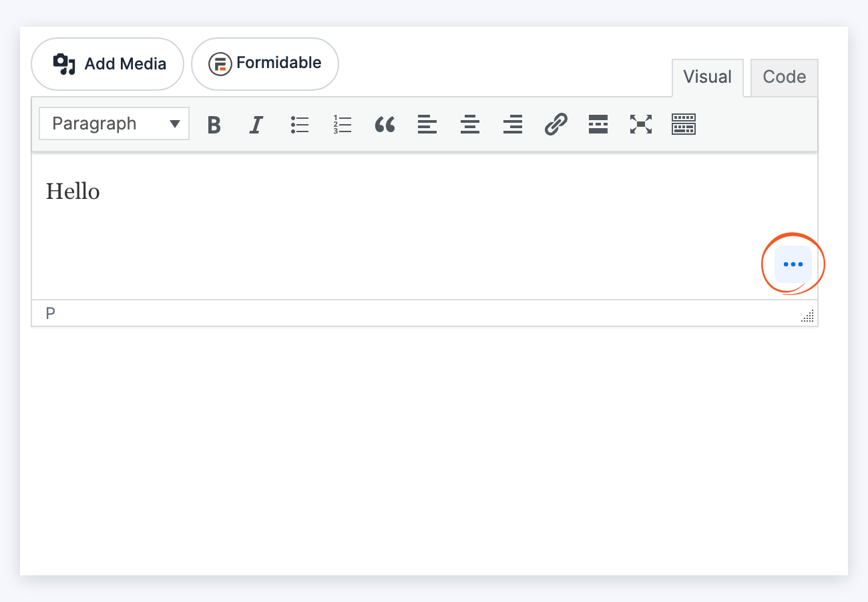Viewport: 868px width, 602px height.
Task: Align text right
Action: [513, 124]
